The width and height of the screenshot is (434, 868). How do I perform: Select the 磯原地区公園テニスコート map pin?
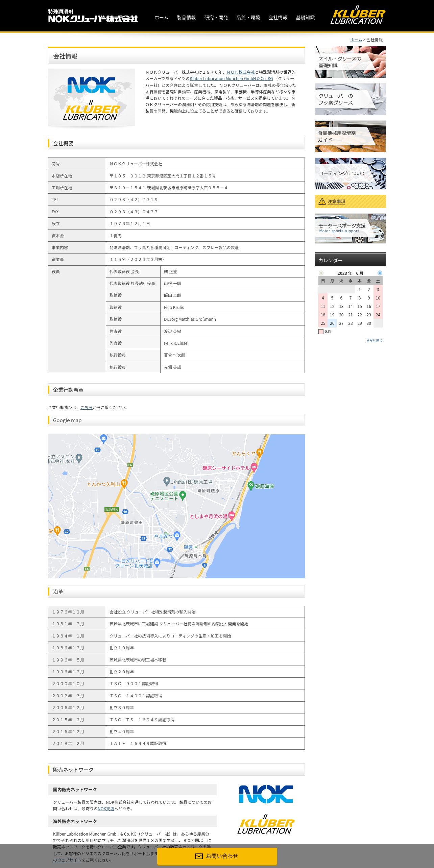183,496
